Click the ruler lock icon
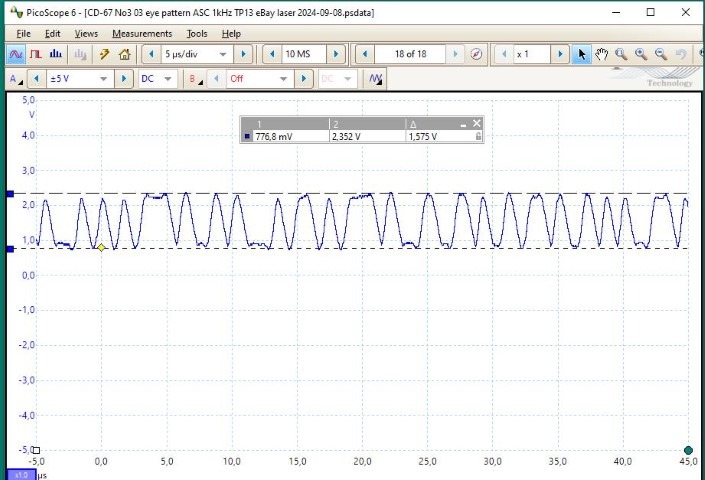 (x=478, y=136)
